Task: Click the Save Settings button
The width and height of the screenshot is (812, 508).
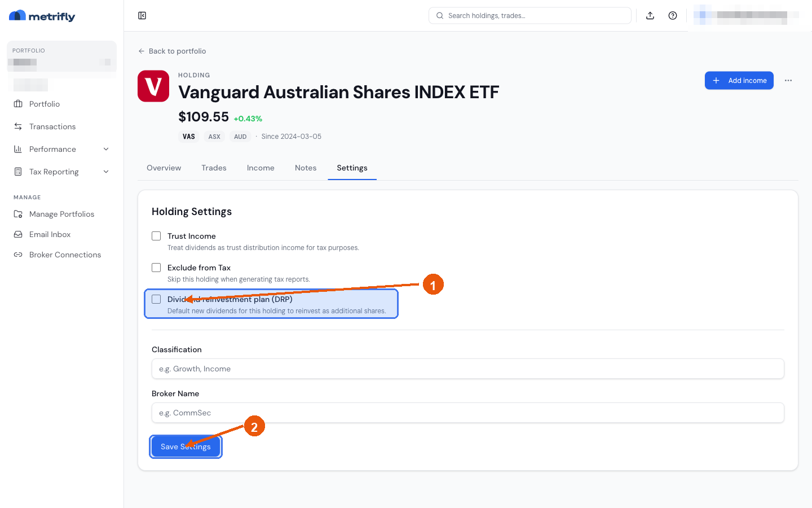Action: coord(186,446)
